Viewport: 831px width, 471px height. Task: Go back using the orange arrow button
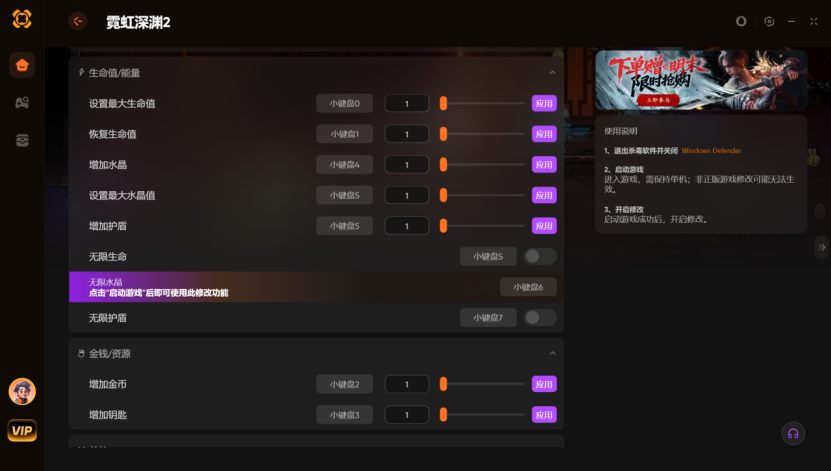[78, 21]
